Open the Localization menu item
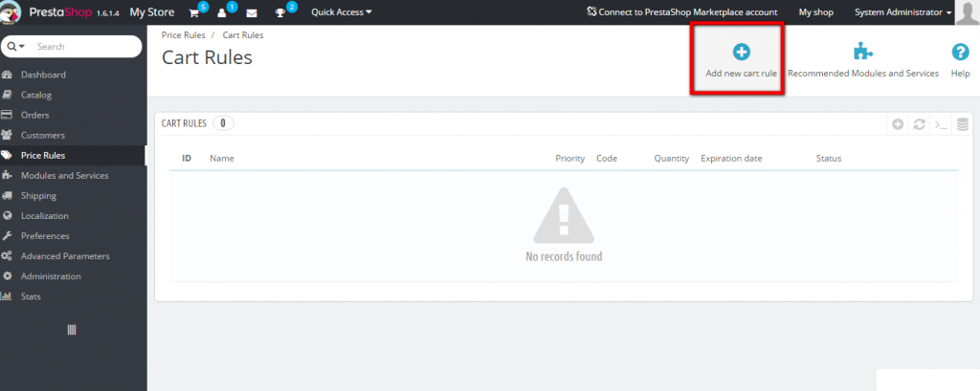 click(44, 215)
